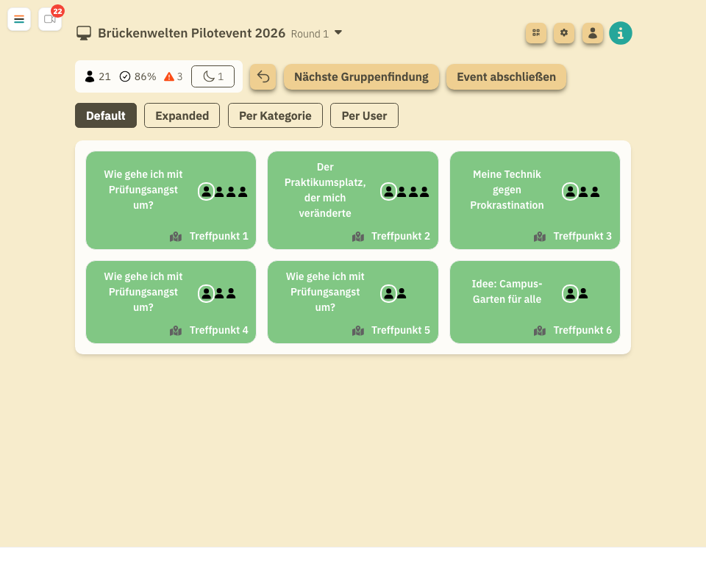The image size is (706, 588).
Task: Open event settings gear
Action: point(564,33)
